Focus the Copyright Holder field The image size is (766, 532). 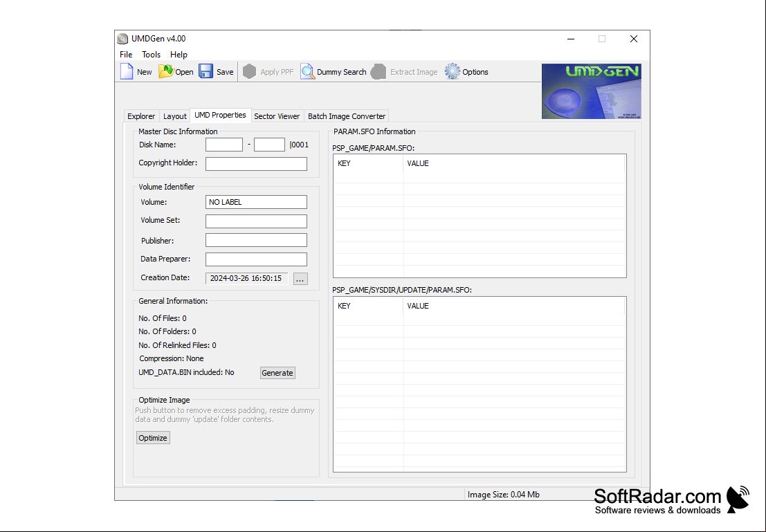[256, 164]
